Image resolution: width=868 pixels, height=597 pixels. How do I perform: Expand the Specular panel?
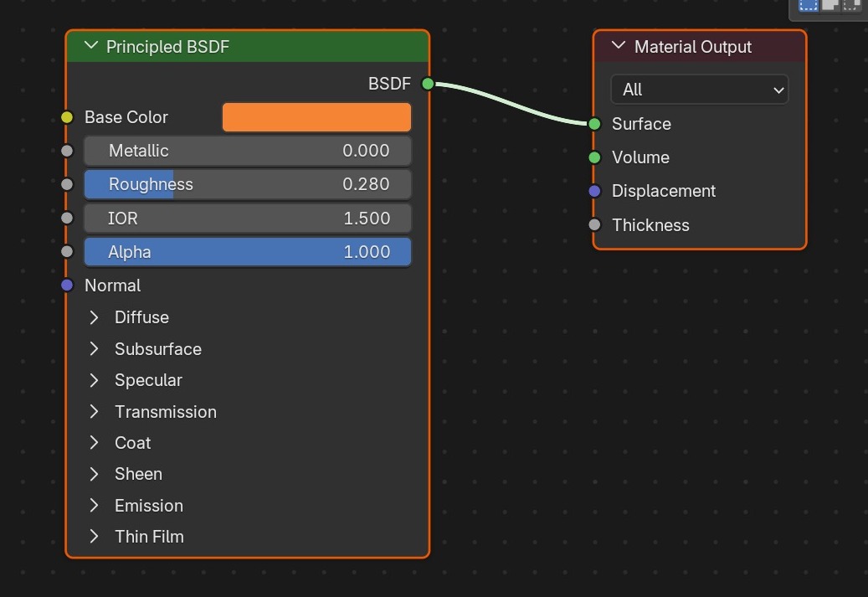point(94,380)
